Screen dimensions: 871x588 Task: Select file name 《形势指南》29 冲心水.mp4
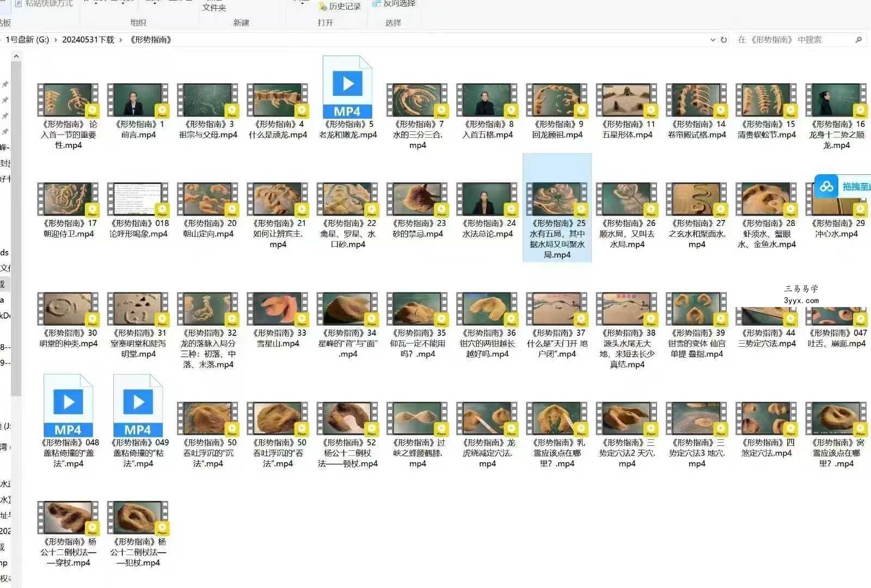click(836, 229)
